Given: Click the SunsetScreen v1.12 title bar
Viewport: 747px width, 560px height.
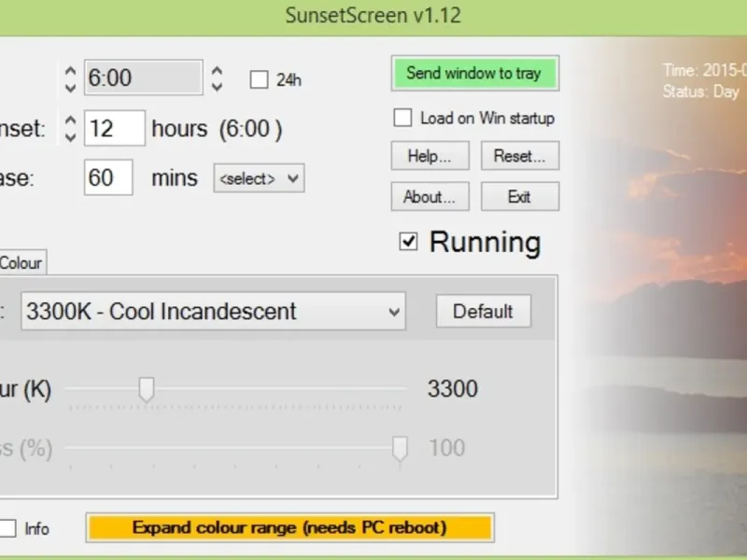Looking at the screenshot, I should point(373,16).
